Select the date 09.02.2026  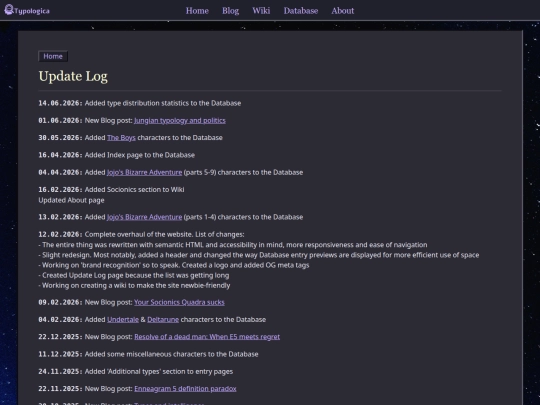point(61,302)
